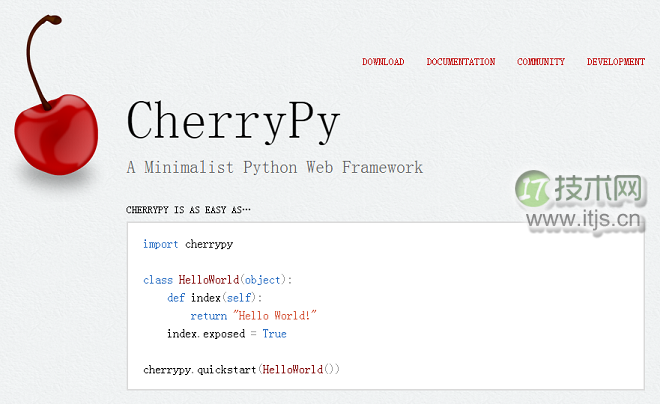Viewport: 660px width, 404px height.
Task: Click the 'return "Hello World!"' line
Action: point(253,316)
